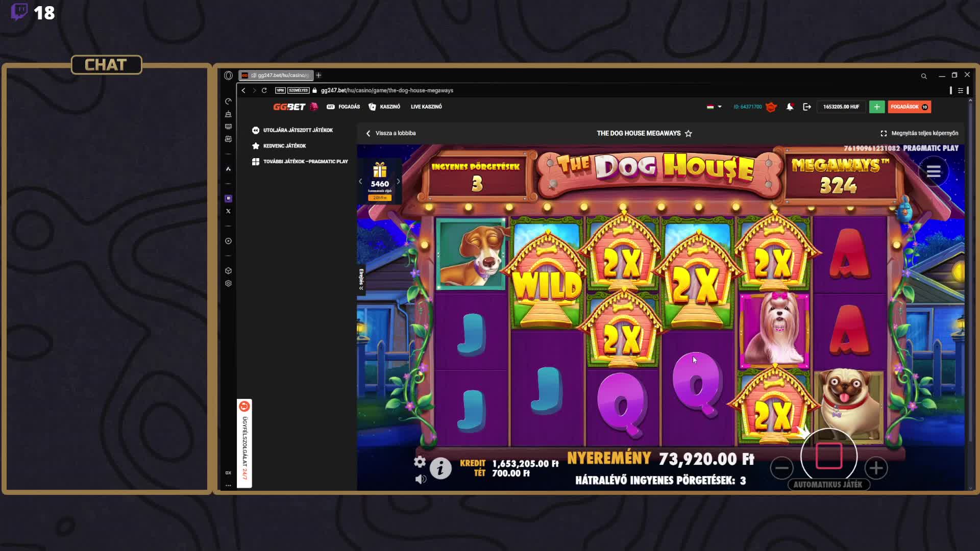Open the browser tab search magnifier
The width and height of the screenshot is (980, 551).
click(x=923, y=76)
